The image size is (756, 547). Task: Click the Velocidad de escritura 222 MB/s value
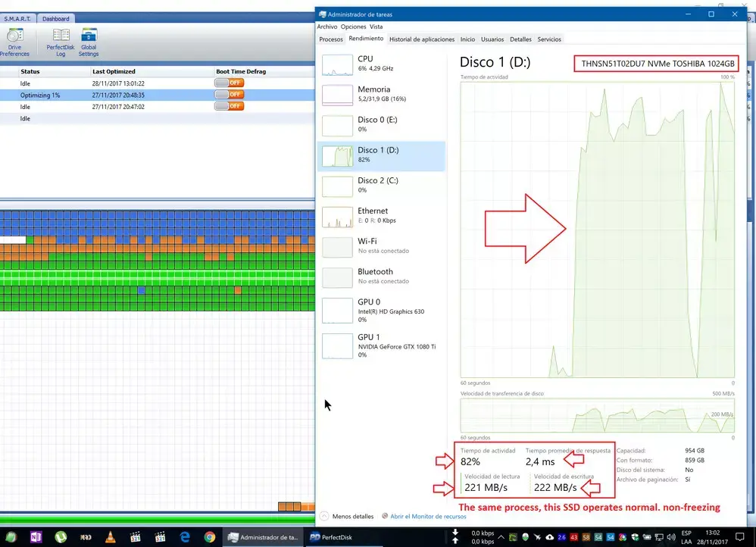(x=555, y=487)
